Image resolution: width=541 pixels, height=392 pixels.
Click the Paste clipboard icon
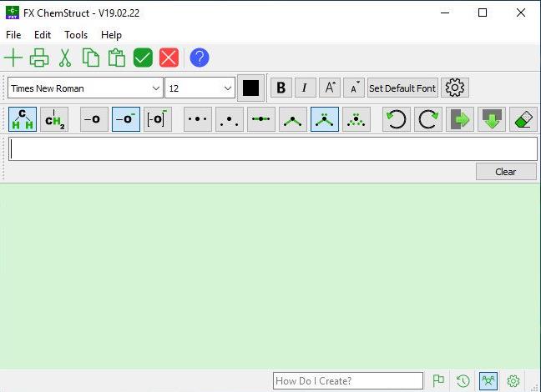117,58
